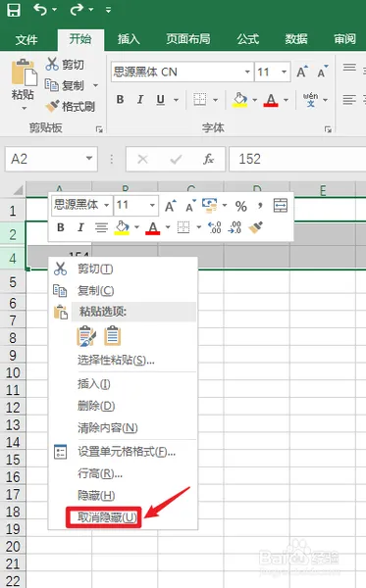This screenshot has width=366, height=588.
Task: Open the 复制 dropdown arrow in ribbon
Action: pyautogui.click(x=95, y=86)
